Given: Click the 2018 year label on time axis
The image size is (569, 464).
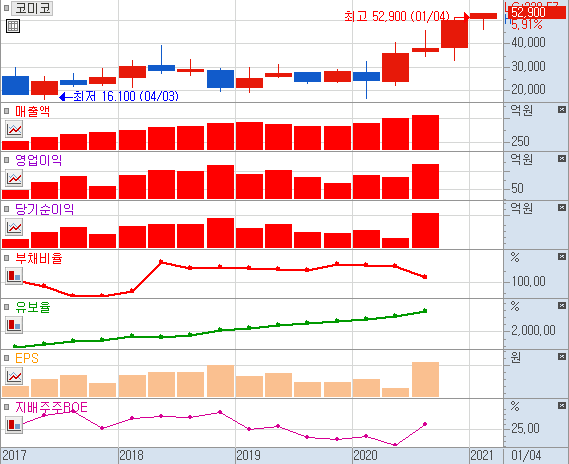Looking at the screenshot, I should [x=131, y=455].
